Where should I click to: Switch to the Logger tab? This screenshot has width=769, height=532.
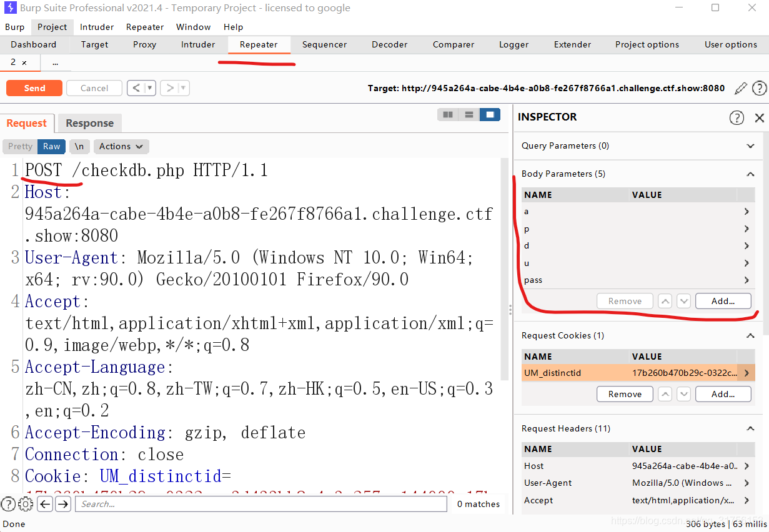513,44
